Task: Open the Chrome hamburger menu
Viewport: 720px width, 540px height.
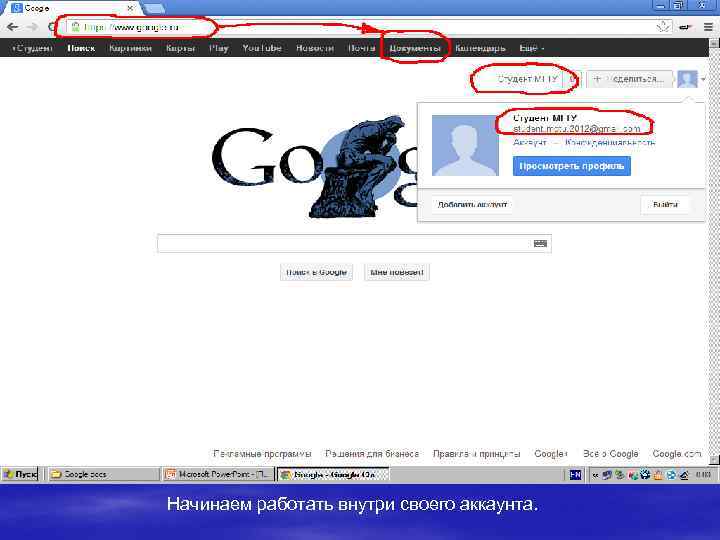Action: pyautogui.click(x=708, y=27)
